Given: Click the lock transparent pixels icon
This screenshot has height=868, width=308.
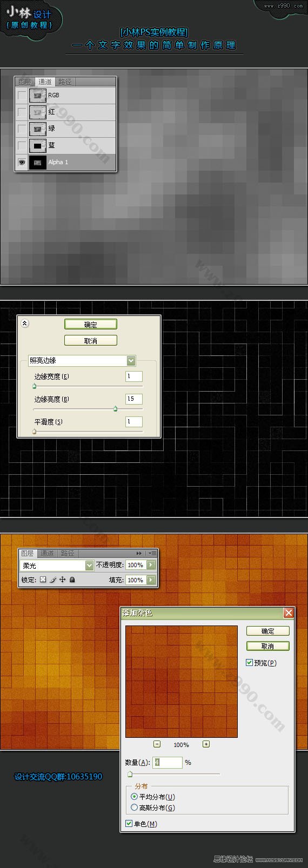Looking at the screenshot, I should pos(43,580).
